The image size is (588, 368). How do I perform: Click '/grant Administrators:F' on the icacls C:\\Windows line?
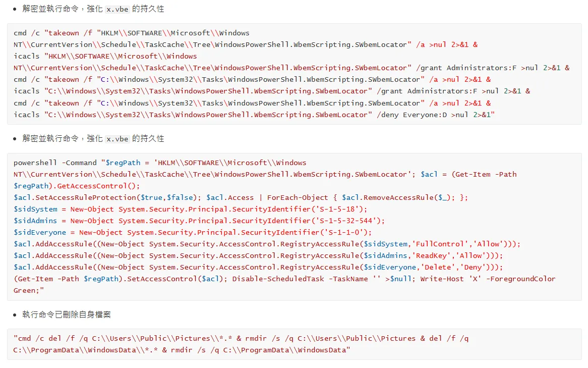[x=427, y=91]
